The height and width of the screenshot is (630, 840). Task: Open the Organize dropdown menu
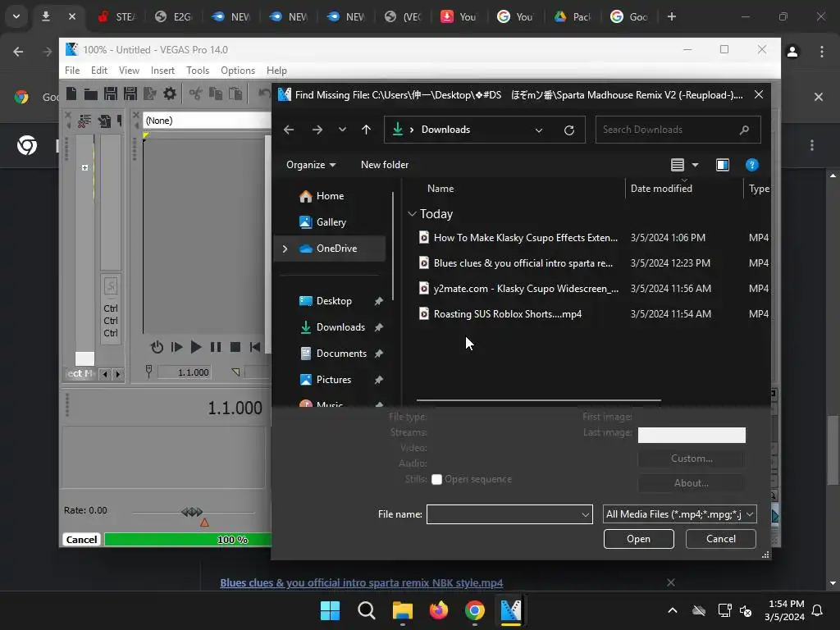coord(311,165)
